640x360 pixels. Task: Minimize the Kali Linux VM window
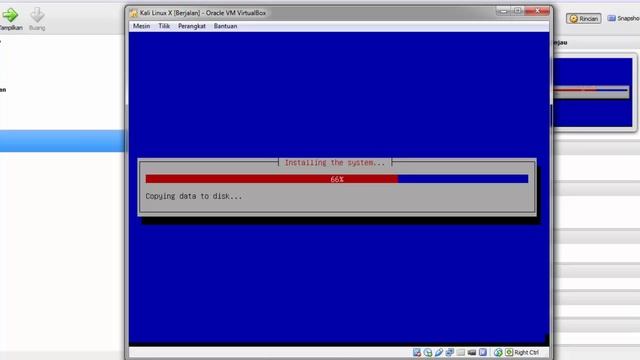click(x=503, y=11)
